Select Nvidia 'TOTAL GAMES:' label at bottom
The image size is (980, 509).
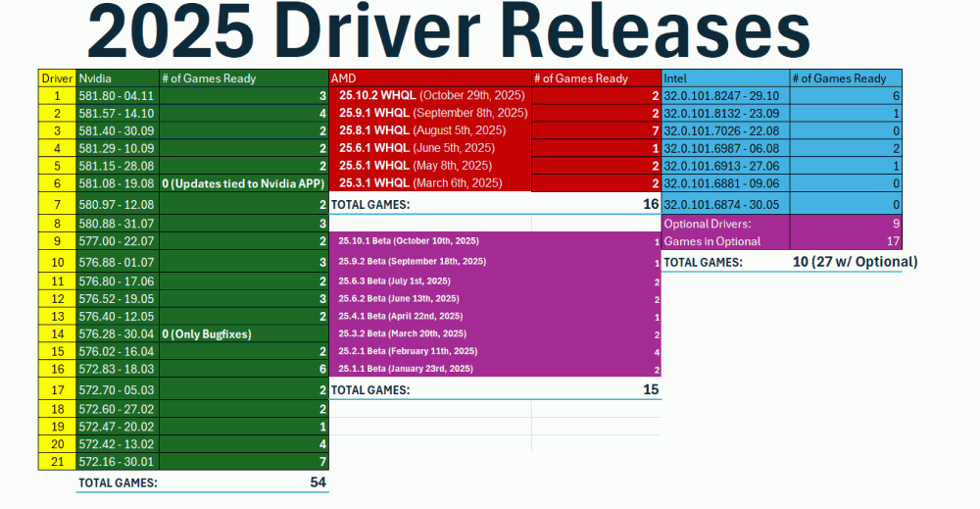click(x=118, y=483)
